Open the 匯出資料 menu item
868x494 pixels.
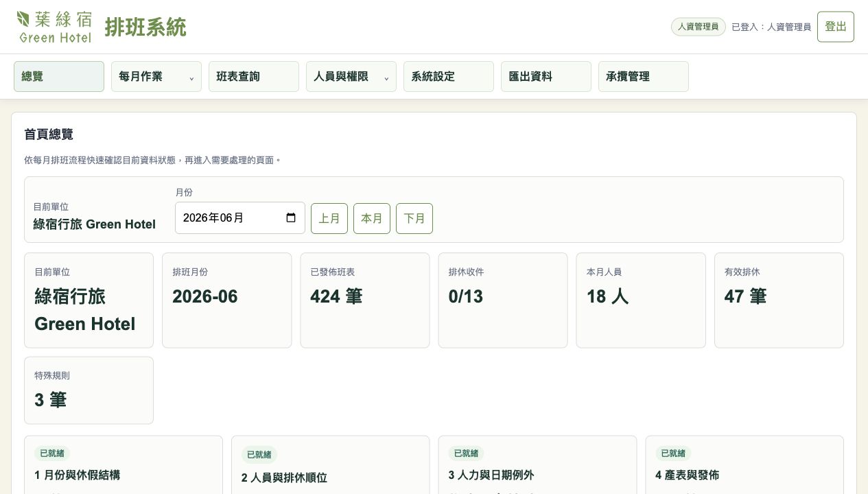(x=546, y=77)
